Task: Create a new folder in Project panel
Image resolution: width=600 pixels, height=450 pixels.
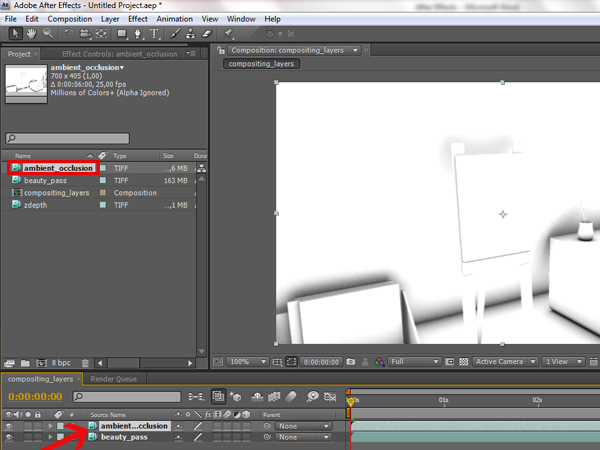Action: pyautogui.click(x=25, y=362)
